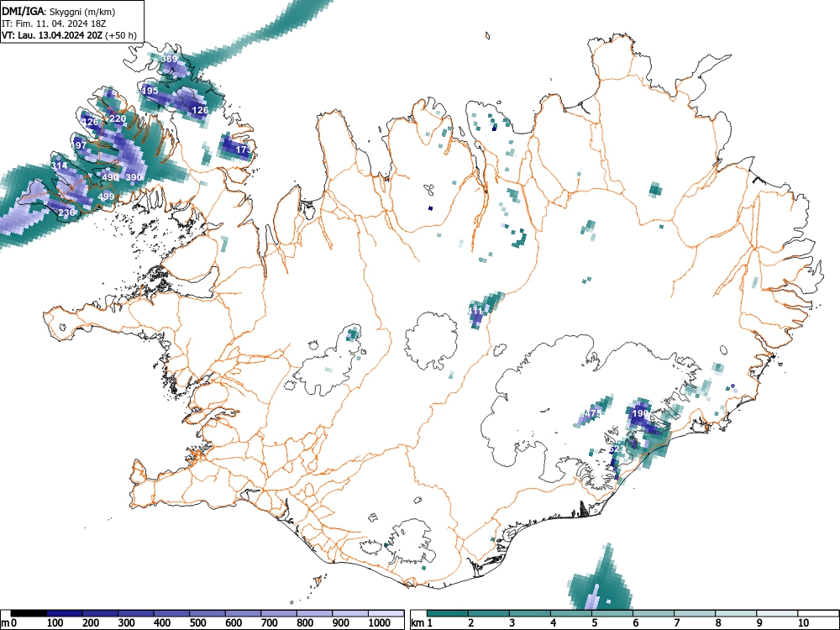Pick the navy swatch between 100 and 200
Viewport: 840px width, 630px height.
click(65, 613)
